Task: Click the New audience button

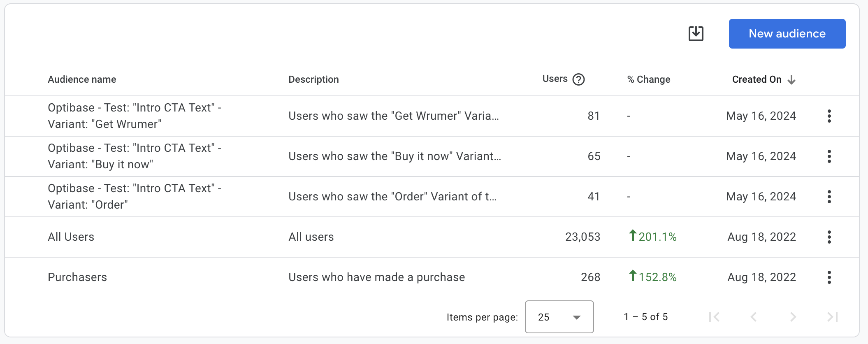Action: click(787, 34)
